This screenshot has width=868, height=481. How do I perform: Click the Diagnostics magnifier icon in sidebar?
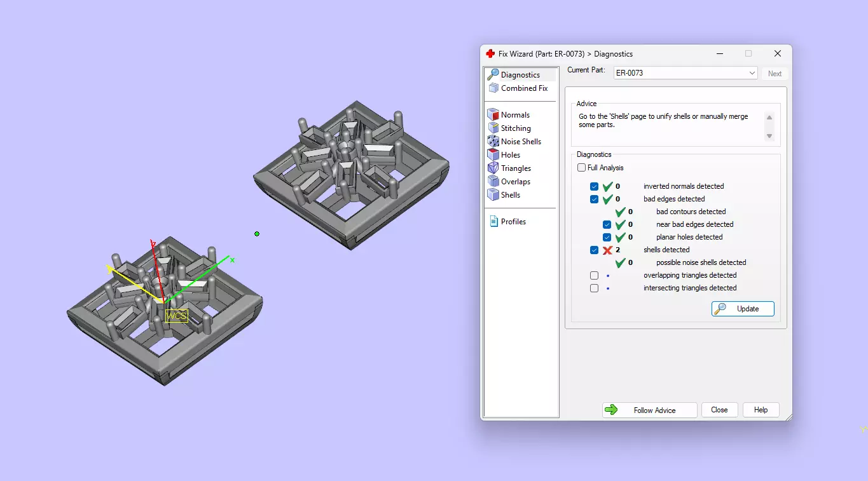(493, 74)
